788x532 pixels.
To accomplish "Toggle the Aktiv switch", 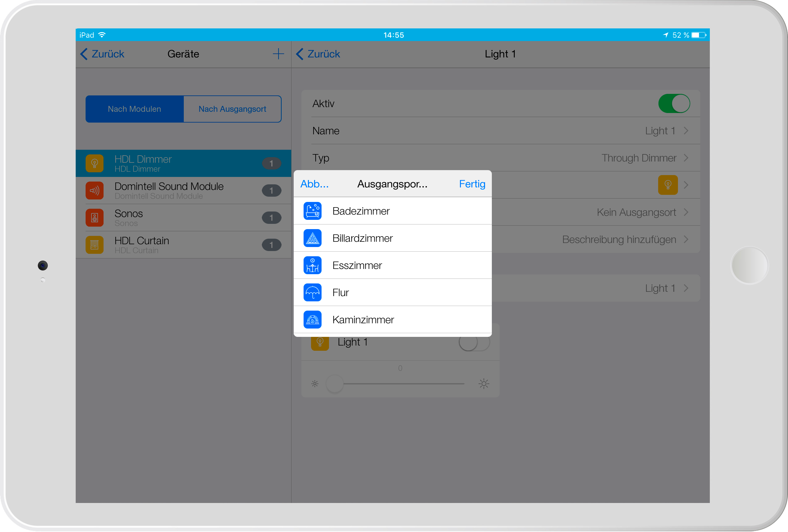I will (x=674, y=103).
